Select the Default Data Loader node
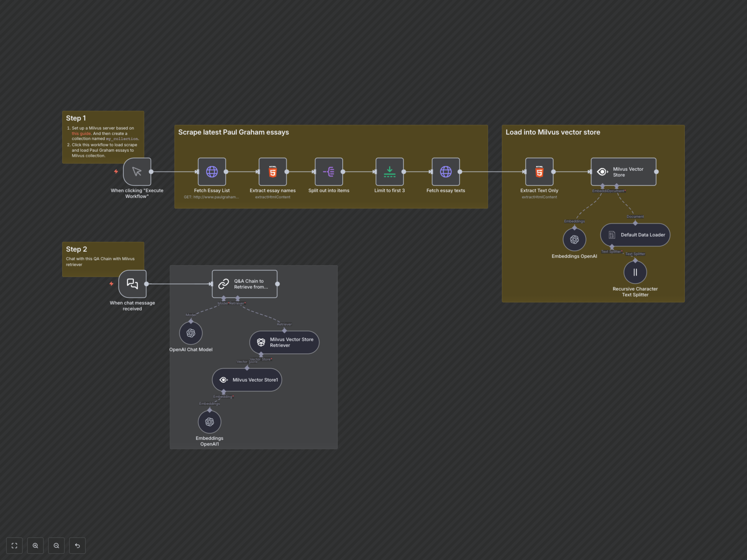This screenshot has width=747, height=560. pyautogui.click(x=635, y=235)
